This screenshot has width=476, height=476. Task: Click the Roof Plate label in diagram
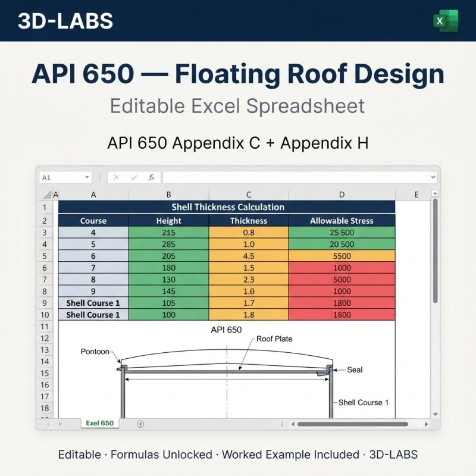(x=274, y=339)
